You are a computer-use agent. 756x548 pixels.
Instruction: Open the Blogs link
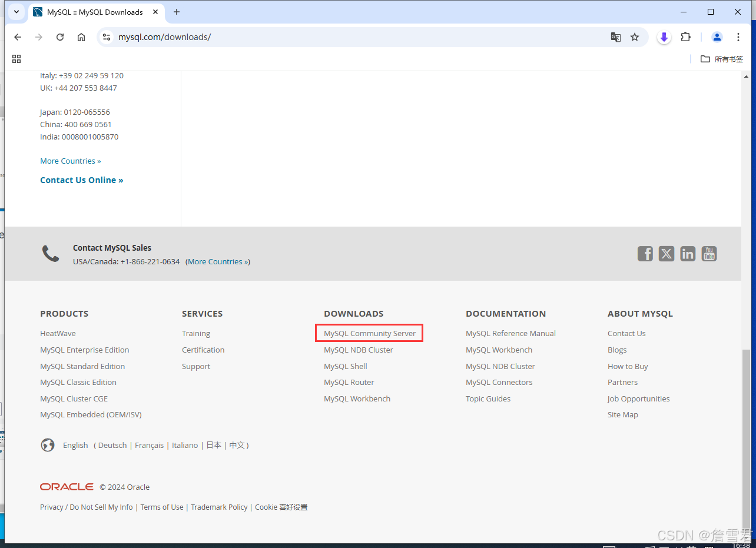617,350
